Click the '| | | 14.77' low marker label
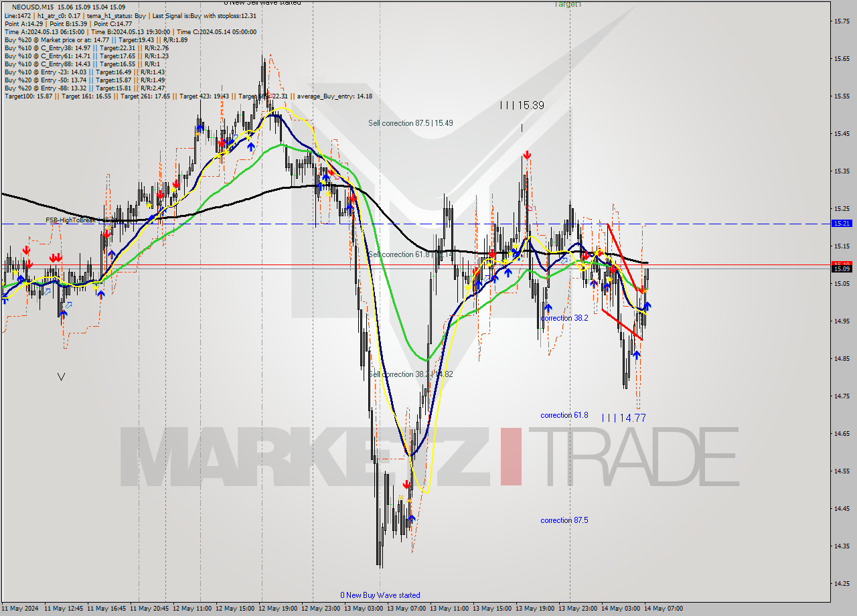Image resolution: width=857 pixels, height=616 pixels. (x=624, y=418)
